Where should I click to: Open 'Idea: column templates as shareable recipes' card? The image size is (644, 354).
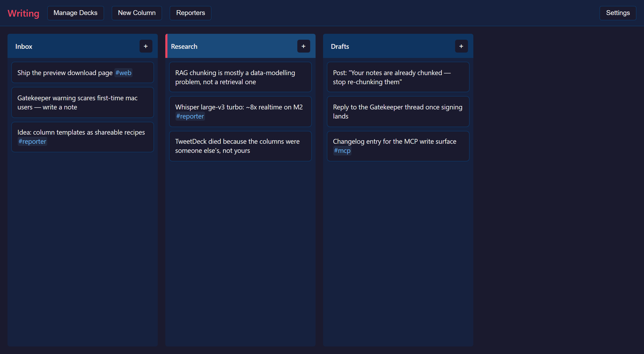[x=83, y=137]
